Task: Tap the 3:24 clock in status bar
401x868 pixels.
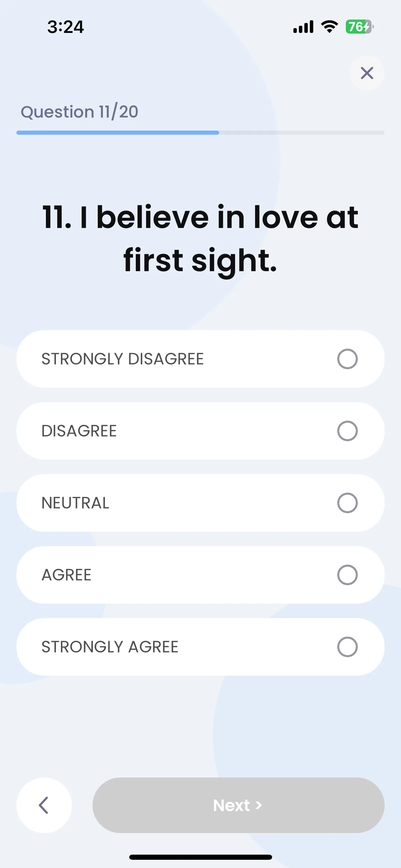Action: (x=65, y=27)
